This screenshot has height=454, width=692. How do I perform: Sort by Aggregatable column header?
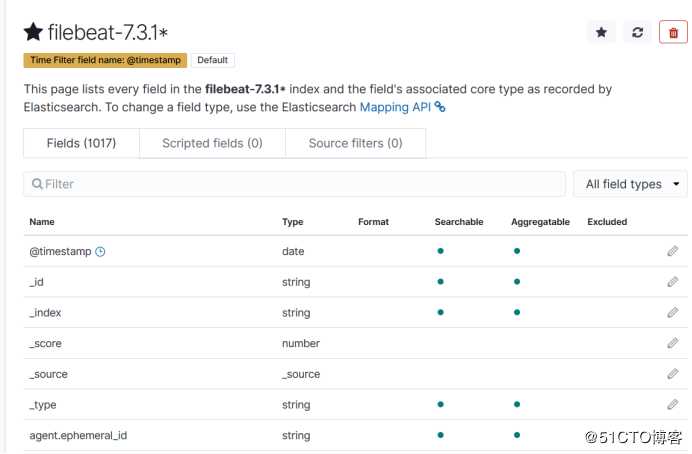540,221
